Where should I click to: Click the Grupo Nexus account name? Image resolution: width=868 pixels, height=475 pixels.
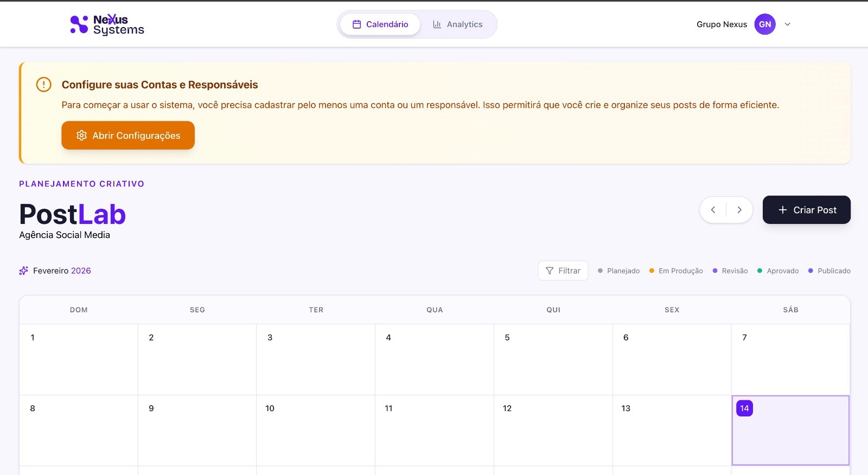click(x=722, y=24)
